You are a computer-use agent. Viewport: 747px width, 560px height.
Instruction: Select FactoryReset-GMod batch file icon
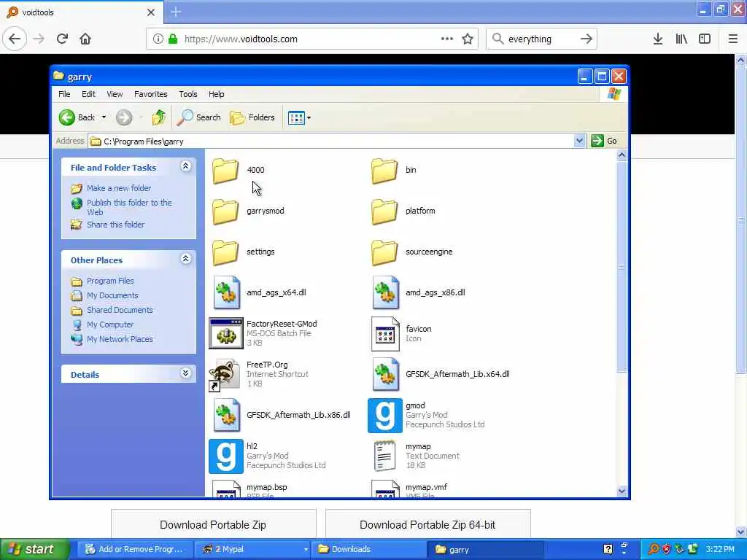[226, 333]
